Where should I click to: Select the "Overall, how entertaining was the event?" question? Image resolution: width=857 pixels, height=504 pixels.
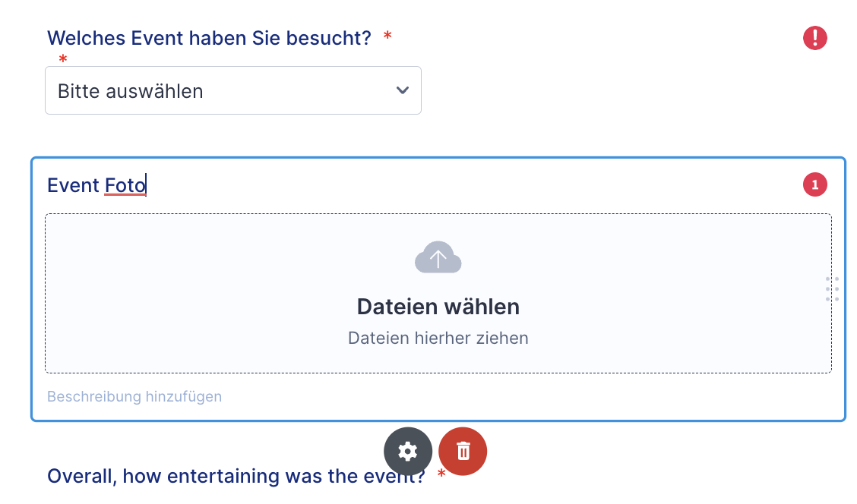[236, 477]
